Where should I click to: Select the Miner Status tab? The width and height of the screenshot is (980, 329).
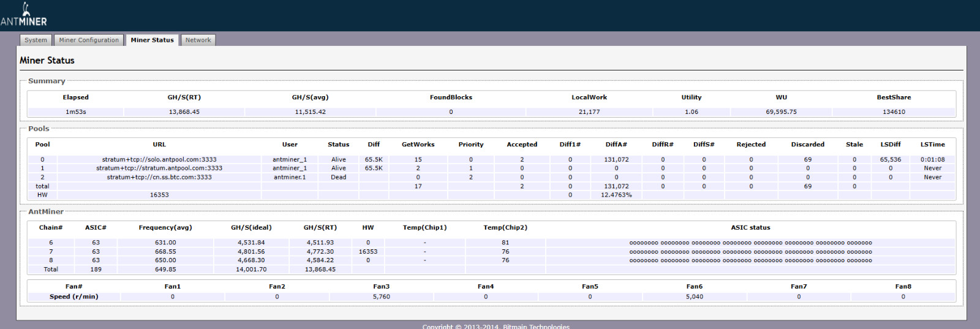152,40
